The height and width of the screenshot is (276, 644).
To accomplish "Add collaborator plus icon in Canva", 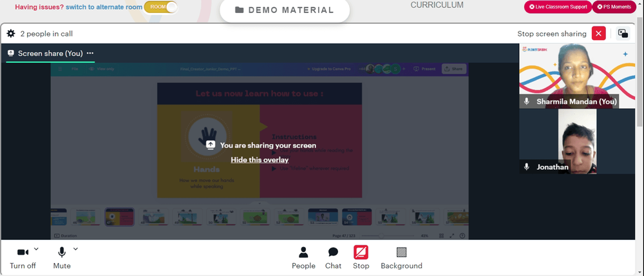I will [404, 69].
